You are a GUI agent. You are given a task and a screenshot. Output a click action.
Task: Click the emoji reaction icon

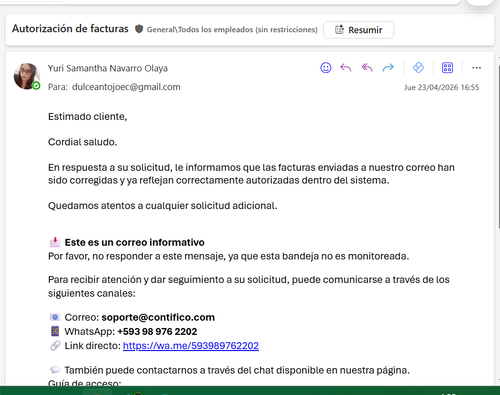tap(326, 68)
